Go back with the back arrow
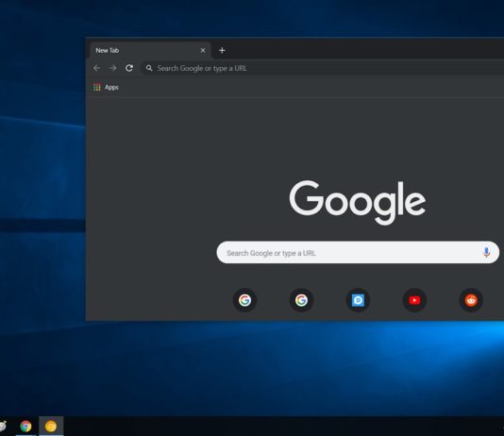 click(x=97, y=68)
